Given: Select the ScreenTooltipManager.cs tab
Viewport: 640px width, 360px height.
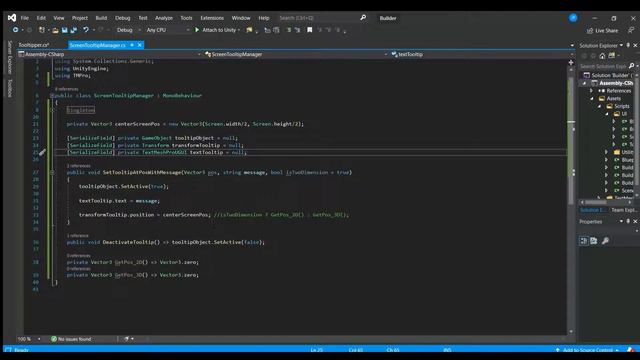Looking at the screenshot, I should [98, 45].
